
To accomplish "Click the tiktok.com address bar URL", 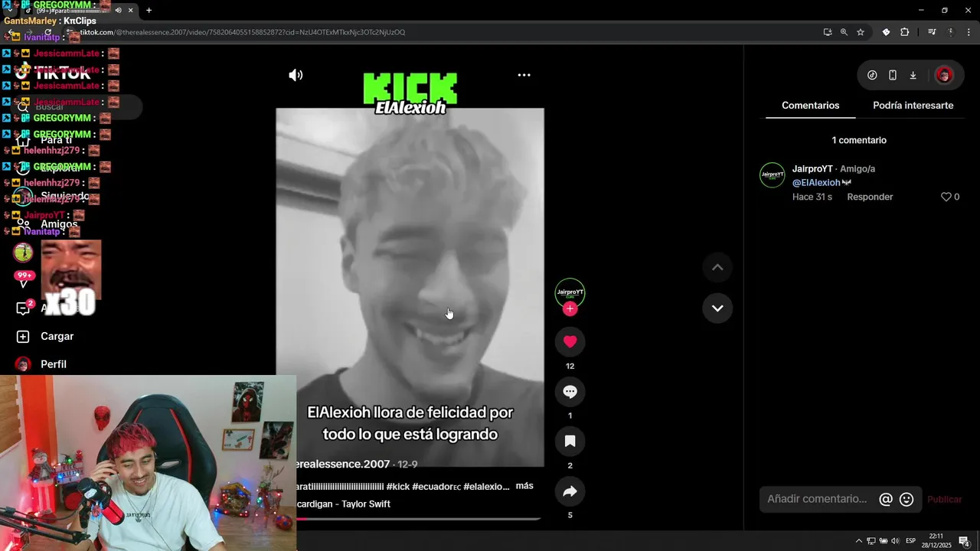I will point(242,32).
